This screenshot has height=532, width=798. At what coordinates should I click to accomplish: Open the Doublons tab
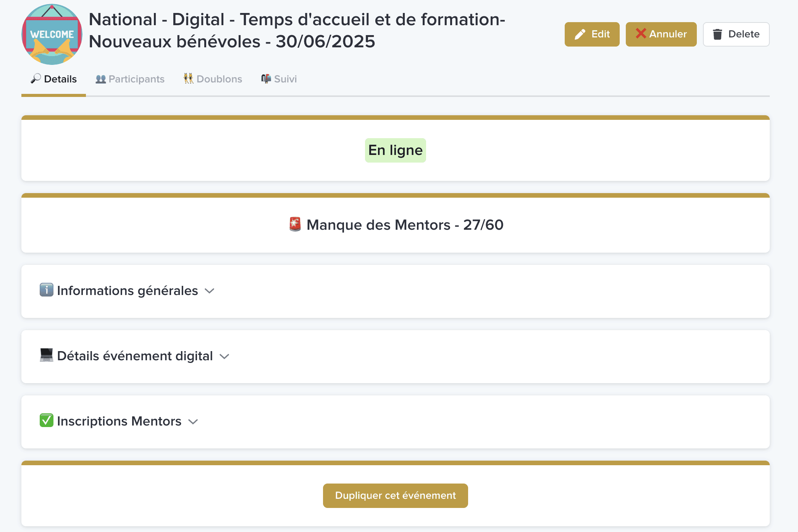click(213, 79)
